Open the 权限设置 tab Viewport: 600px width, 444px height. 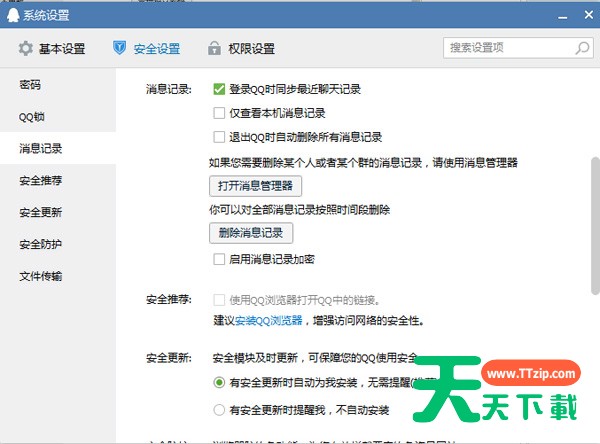pos(241,48)
